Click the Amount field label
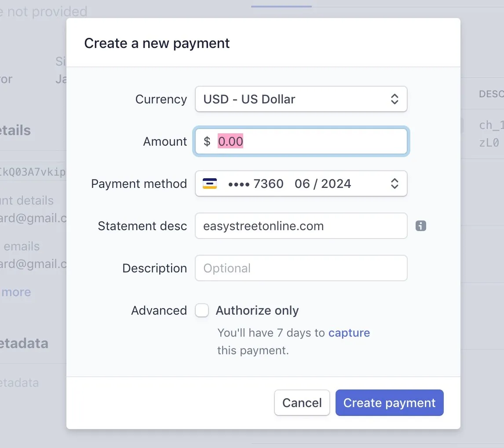This screenshot has height=448, width=504. pyautogui.click(x=165, y=142)
